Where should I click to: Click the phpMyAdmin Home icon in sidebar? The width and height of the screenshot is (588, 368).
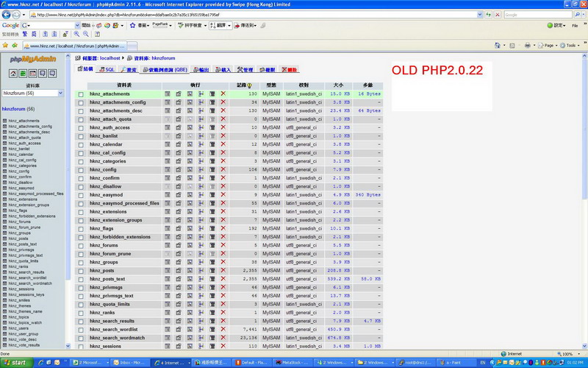12,74
